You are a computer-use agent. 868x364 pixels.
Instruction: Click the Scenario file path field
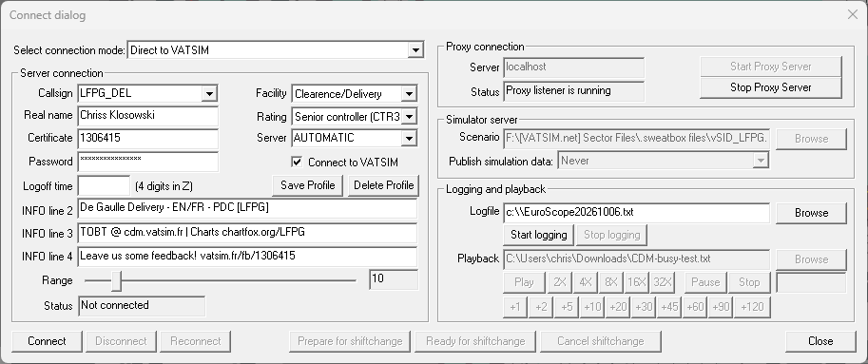point(636,139)
